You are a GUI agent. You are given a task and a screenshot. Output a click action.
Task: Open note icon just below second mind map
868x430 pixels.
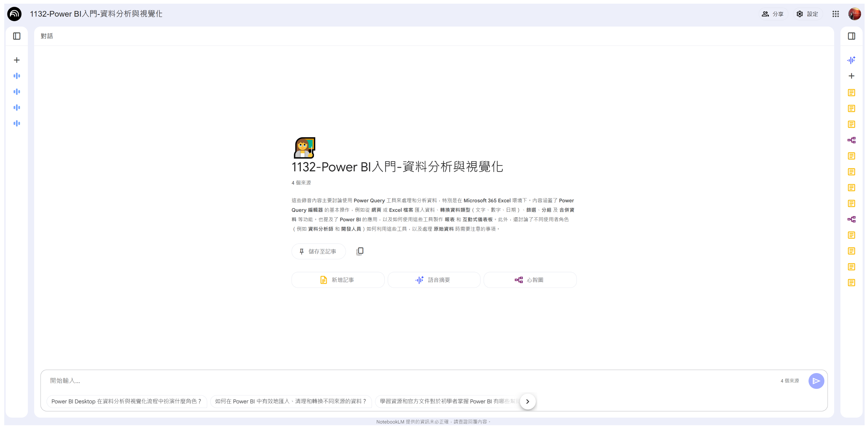coord(851,235)
